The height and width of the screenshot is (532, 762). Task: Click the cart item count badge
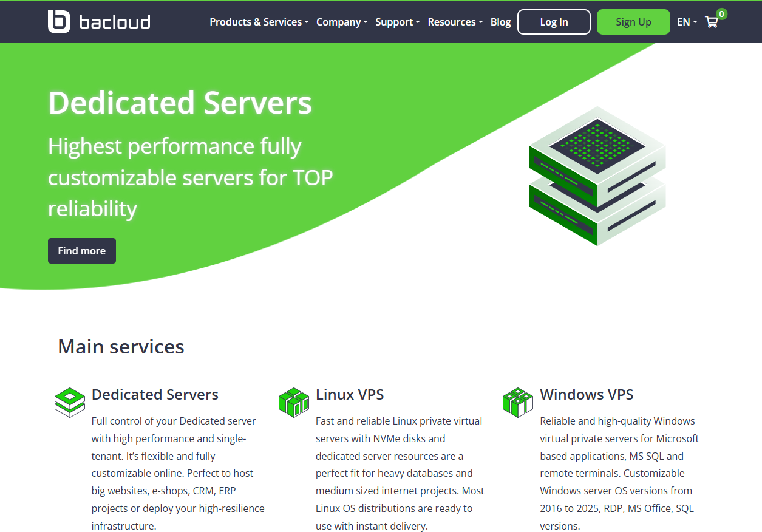[721, 14]
